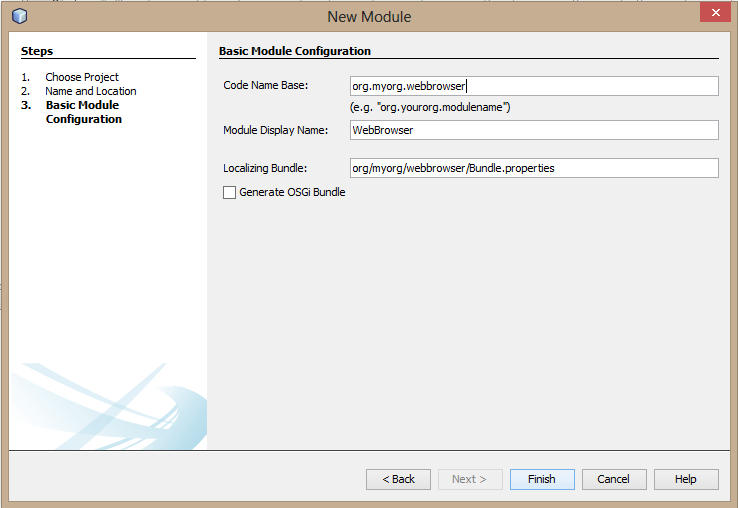Click the Code Name Base label
The image size is (738, 508).
pos(266,86)
